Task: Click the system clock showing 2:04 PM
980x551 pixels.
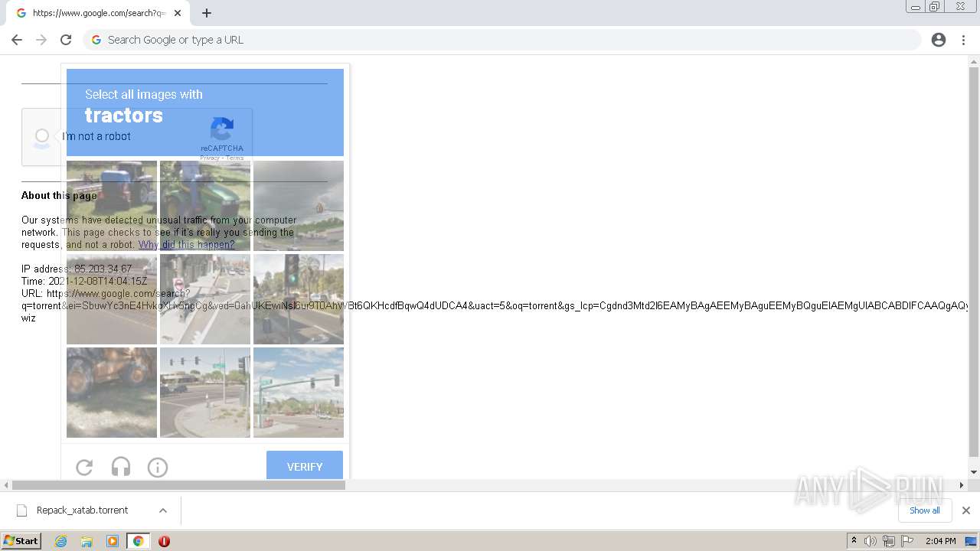Action: 940,541
